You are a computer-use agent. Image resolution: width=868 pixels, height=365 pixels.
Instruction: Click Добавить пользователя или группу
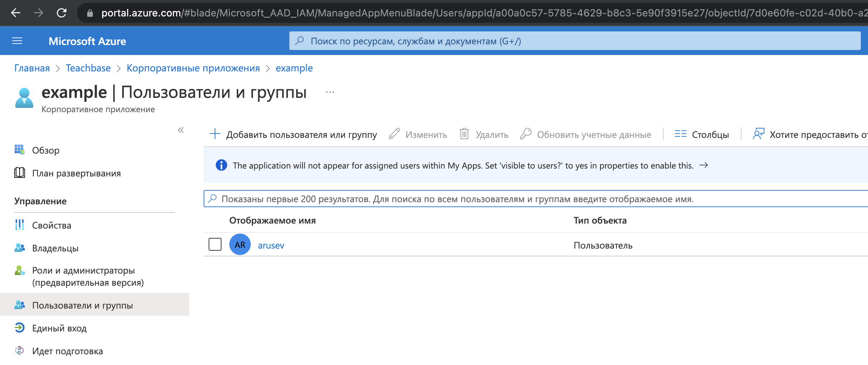(301, 135)
